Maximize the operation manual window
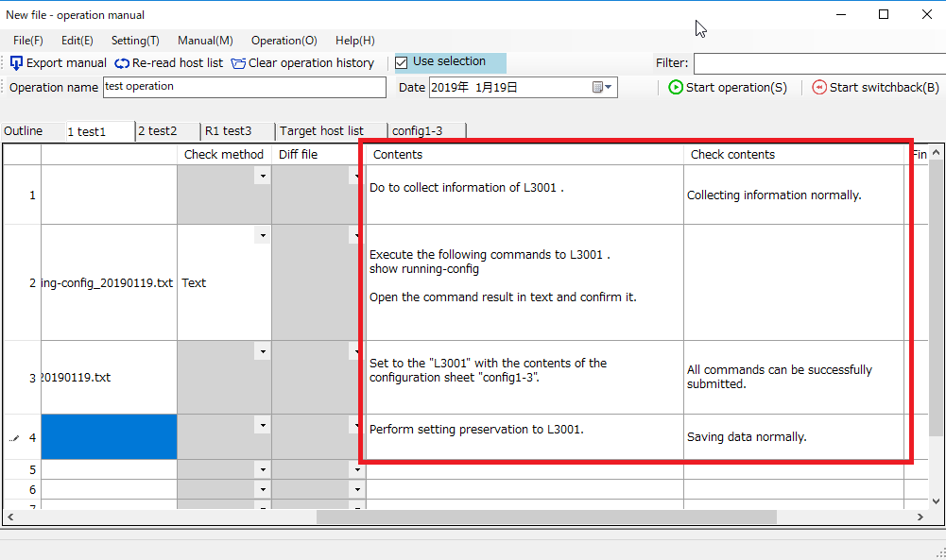Image resolution: width=946 pixels, height=560 pixels. [x=884, y=14]
